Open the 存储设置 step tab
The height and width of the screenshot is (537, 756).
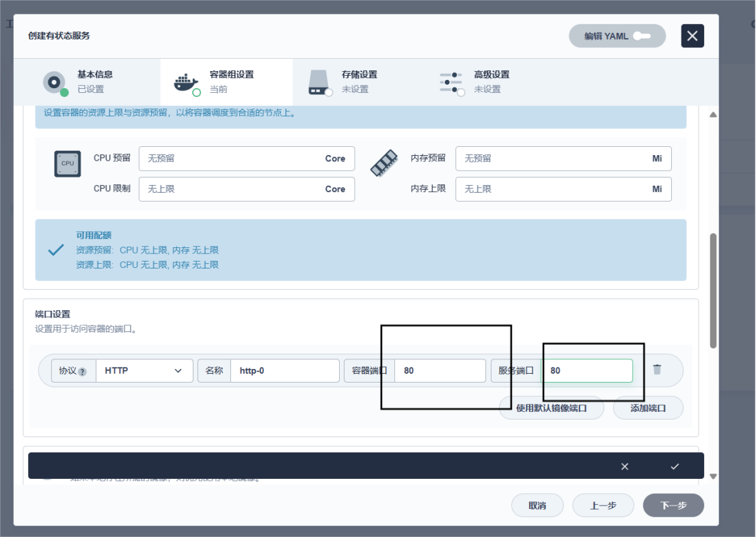359,82
